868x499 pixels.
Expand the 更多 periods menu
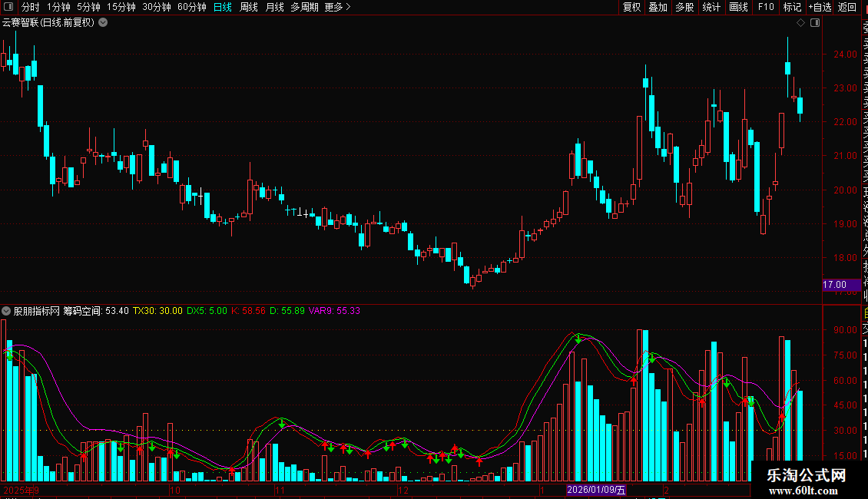click(x=338, y=7)
